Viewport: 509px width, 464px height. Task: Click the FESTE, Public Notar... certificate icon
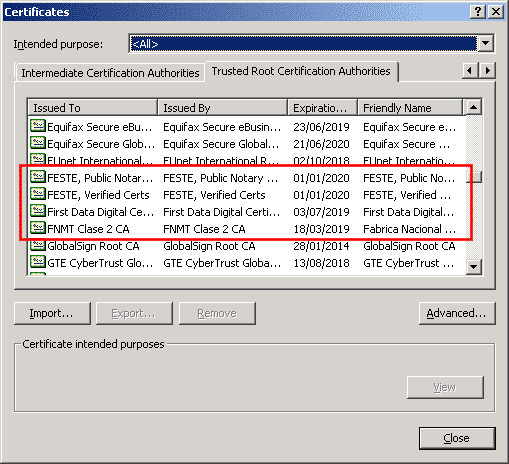click(x=38, y=177)
